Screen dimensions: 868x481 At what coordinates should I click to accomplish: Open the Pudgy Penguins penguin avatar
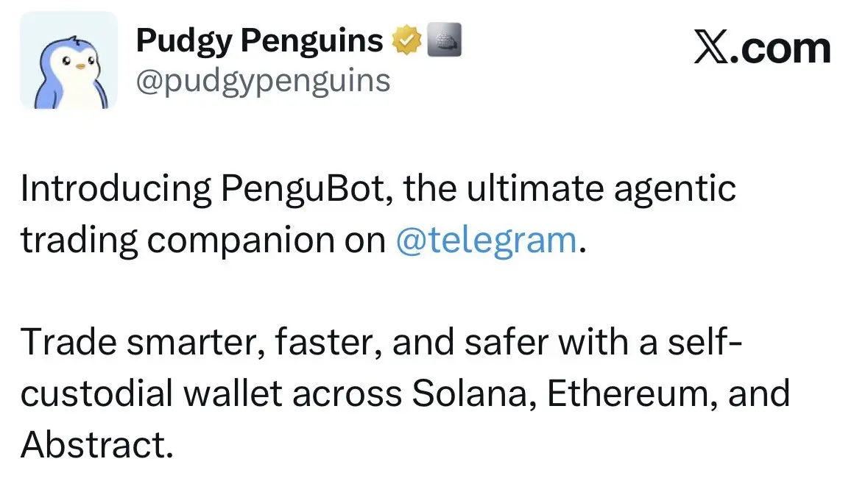(x=68, y=60)
